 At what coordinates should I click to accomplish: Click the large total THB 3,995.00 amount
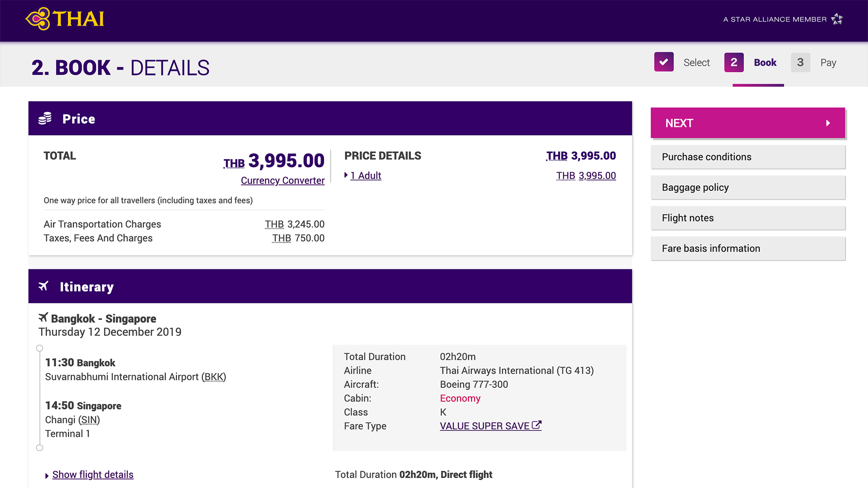(274, 161)
